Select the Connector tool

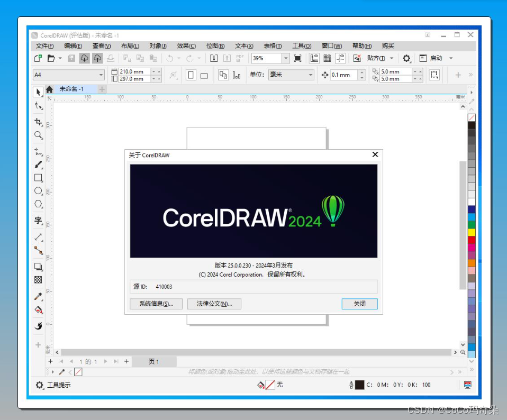pyautogui.click(x=39, y=250)
